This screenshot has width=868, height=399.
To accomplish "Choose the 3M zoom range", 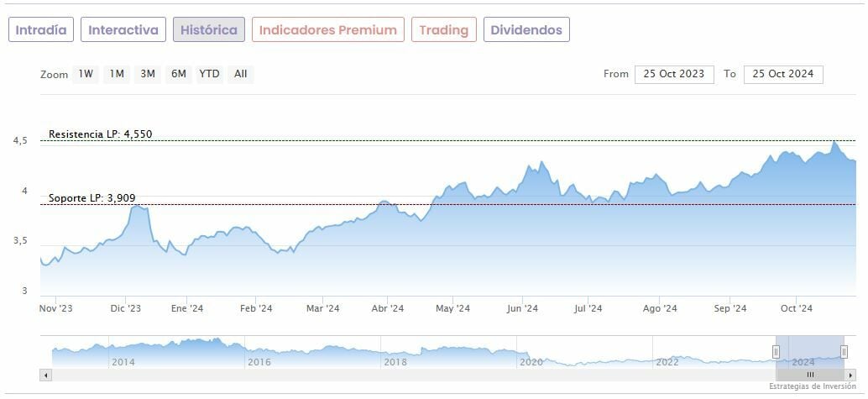I will click(x=148, y=74).
